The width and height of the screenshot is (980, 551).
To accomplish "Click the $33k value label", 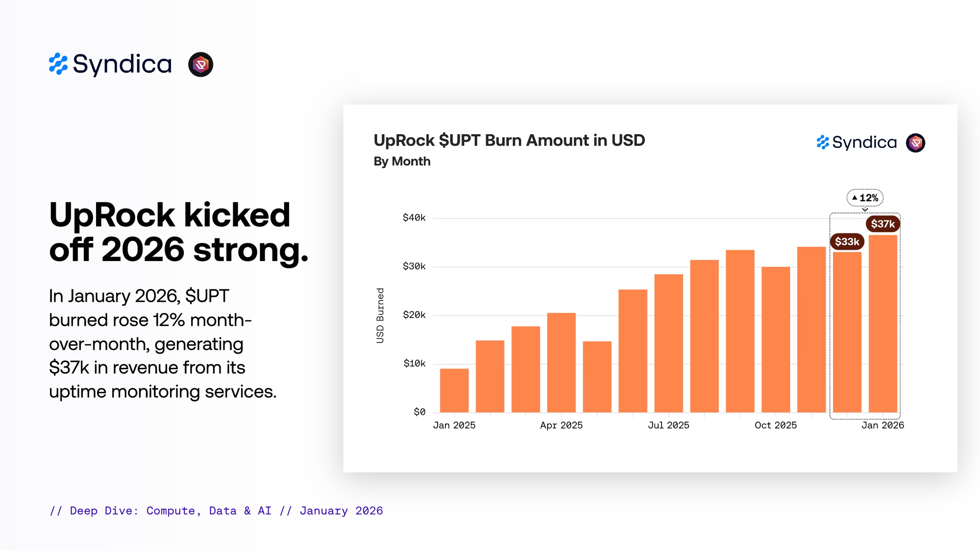I will pyautogui.click(x=847, y=241).
